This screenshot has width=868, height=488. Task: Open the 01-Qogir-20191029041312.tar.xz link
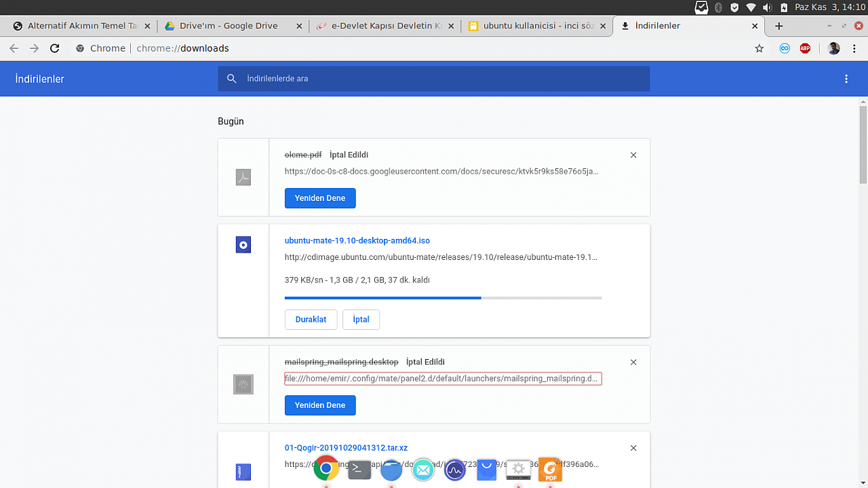tap(346, 448)
